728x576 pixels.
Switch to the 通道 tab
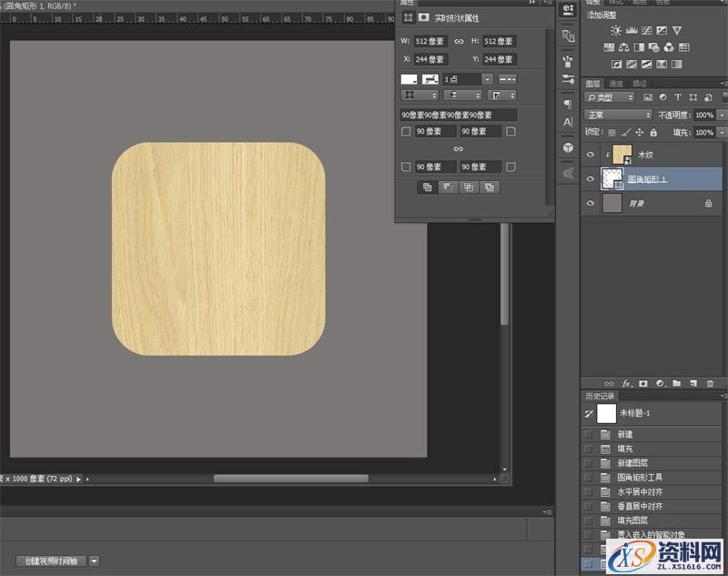616,84
